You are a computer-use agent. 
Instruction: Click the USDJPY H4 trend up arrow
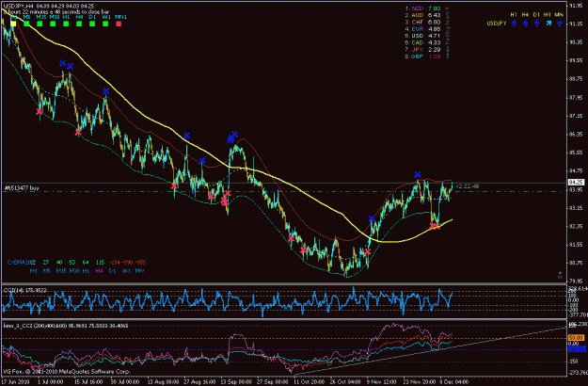tap(525, 24)
